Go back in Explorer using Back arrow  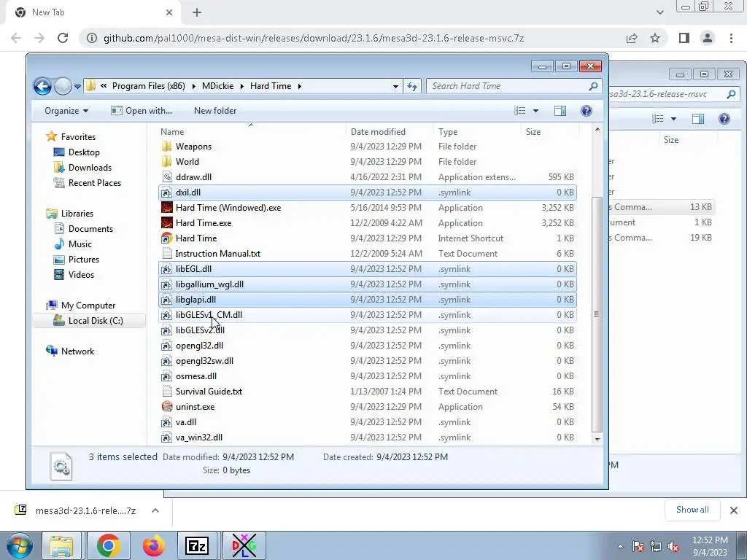tap(42, 86)
